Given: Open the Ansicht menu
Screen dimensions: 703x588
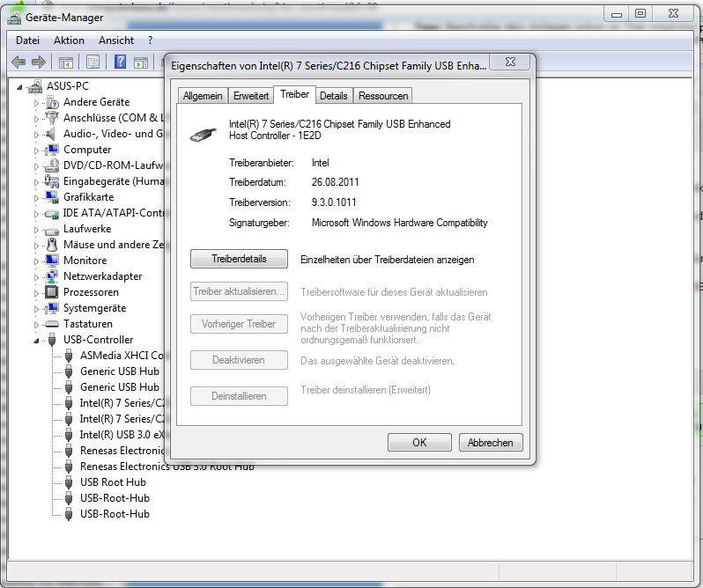Looking at the screenshot, I should (x=116, y=40).
